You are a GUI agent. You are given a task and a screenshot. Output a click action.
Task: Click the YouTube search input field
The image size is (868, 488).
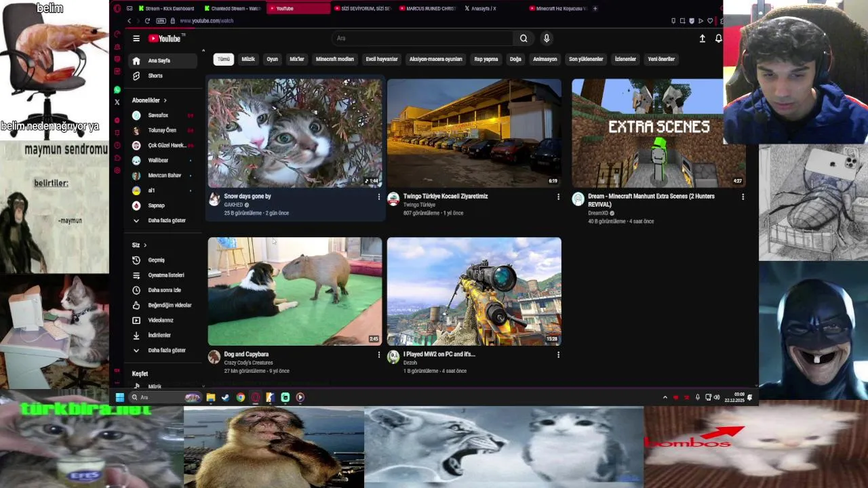click(x=422, y=39)
